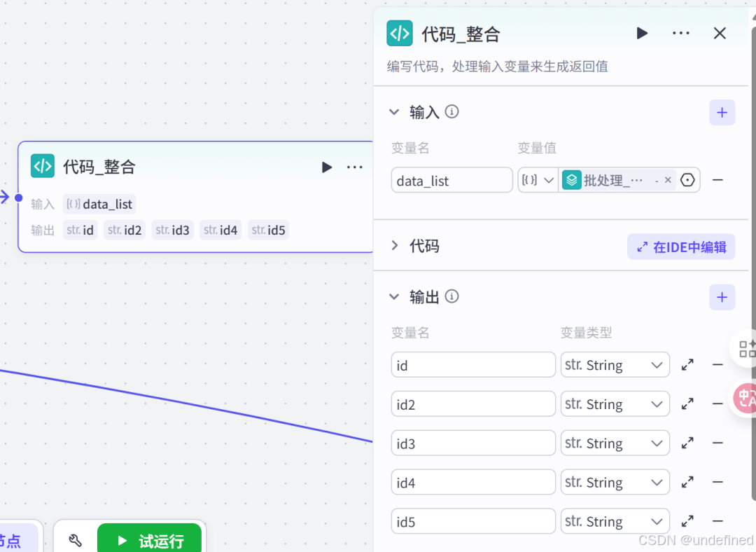This screenshot has width=756, height=552.
Task: Clear the 批处理 reference value
Action: (668, 180)
